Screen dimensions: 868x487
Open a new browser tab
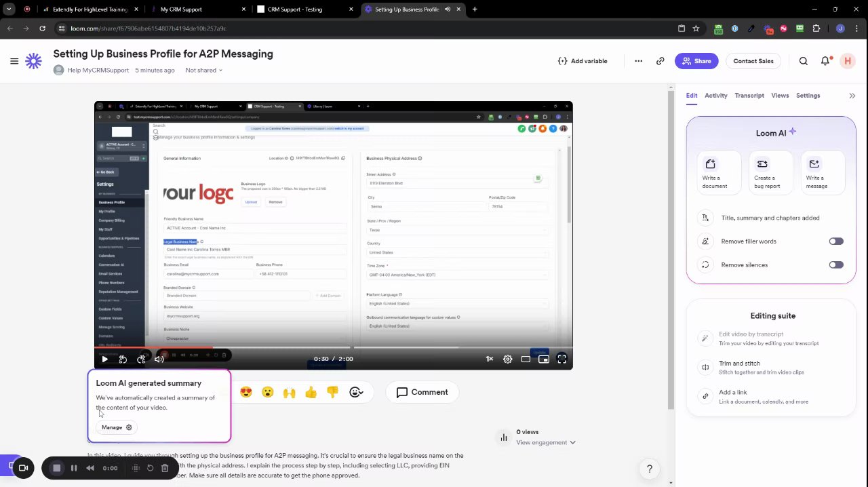pyautogui.click(x=475, y=9)
